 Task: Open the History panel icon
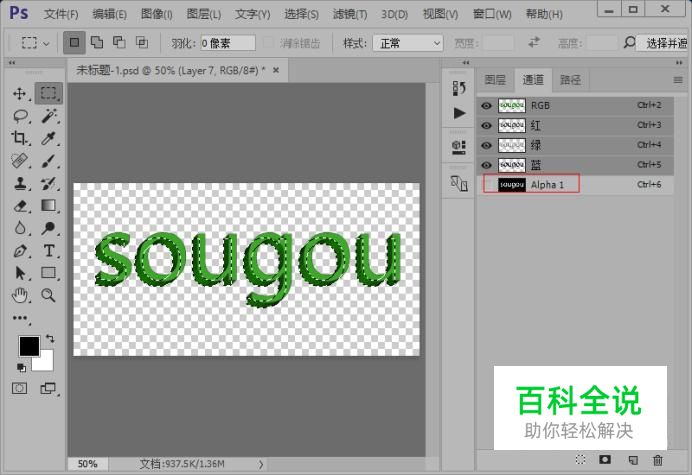[x=459, y=88]
